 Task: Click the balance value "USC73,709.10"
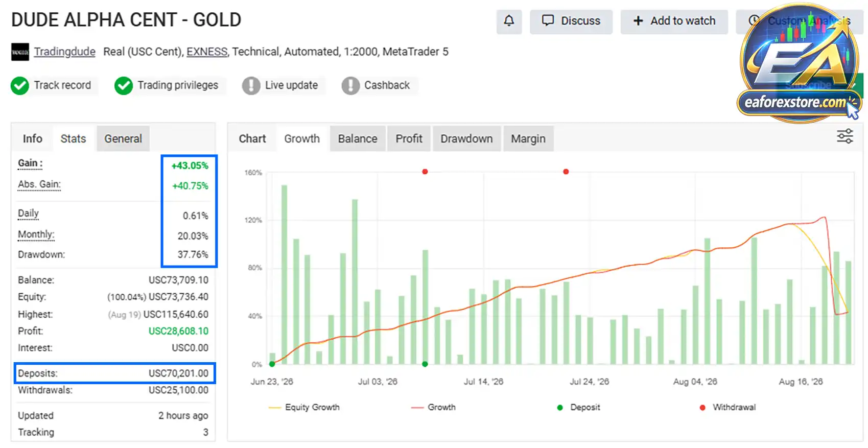coord(178,280)
